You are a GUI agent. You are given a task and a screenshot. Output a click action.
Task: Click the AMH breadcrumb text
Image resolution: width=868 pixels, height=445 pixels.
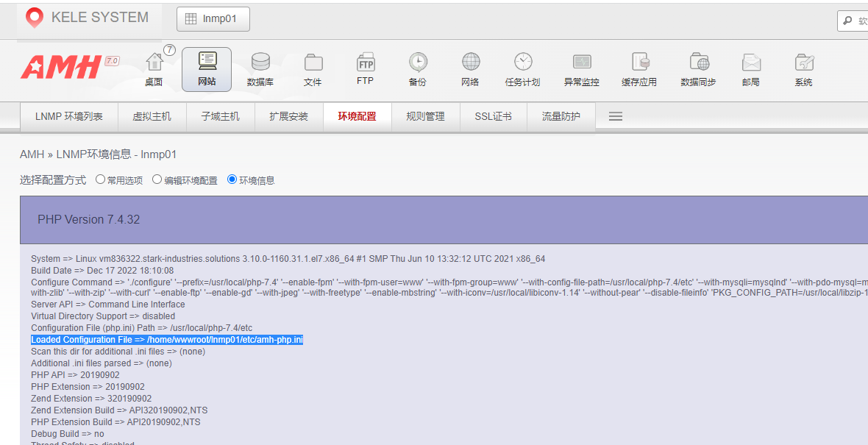coord(32,154)
